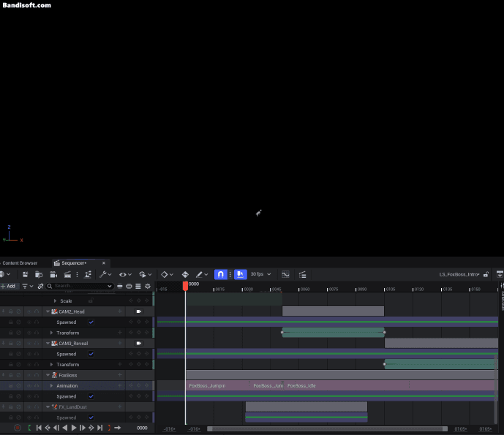Open the eye View Options dropdown

[x=125, y=274]
